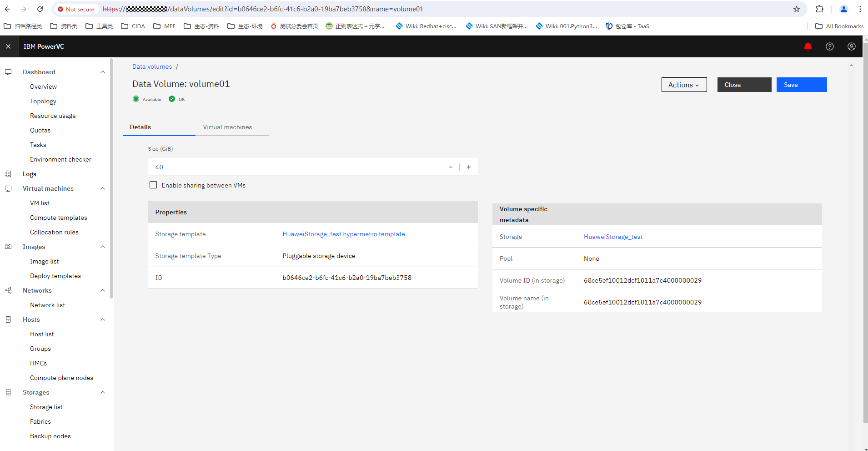Open Image list in sidebar
The width and height of the screenshot is (868, 451).
click(44, 261)
